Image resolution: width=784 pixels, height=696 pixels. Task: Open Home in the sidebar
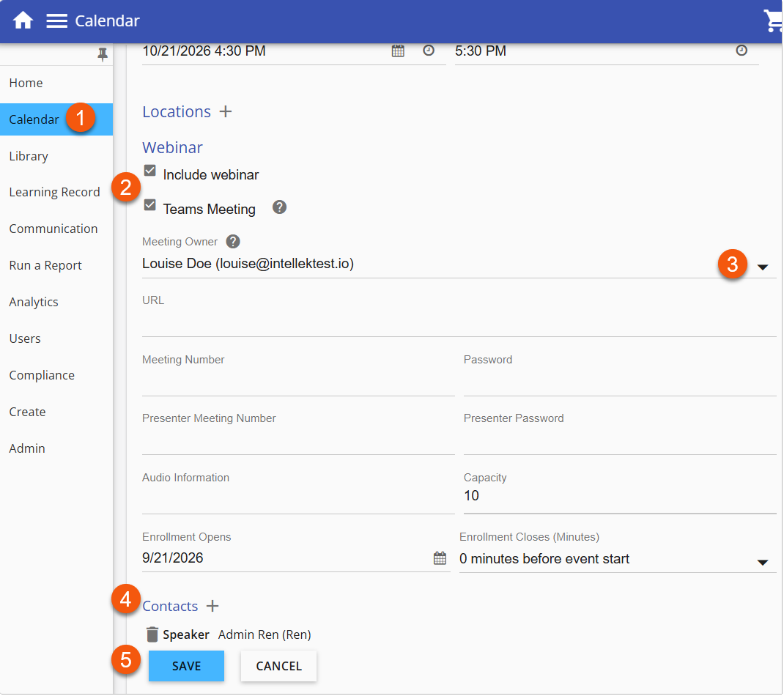pos(56,83)
